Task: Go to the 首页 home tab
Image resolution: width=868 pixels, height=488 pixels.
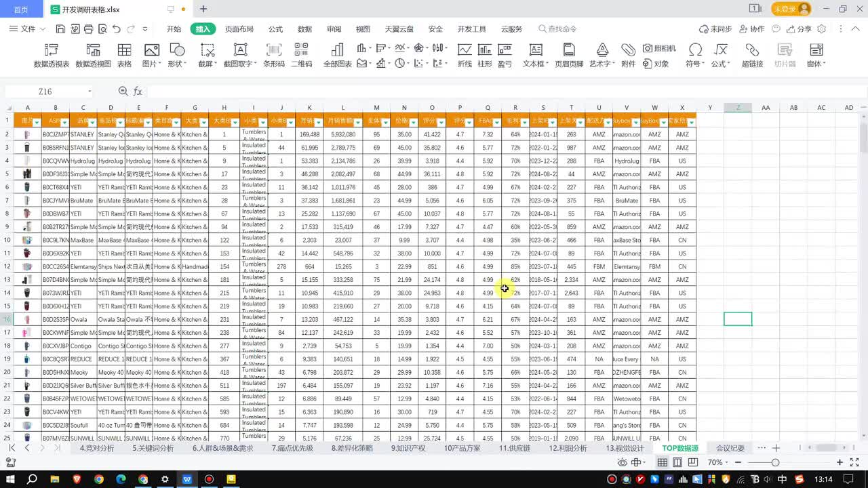Action: 21,9
